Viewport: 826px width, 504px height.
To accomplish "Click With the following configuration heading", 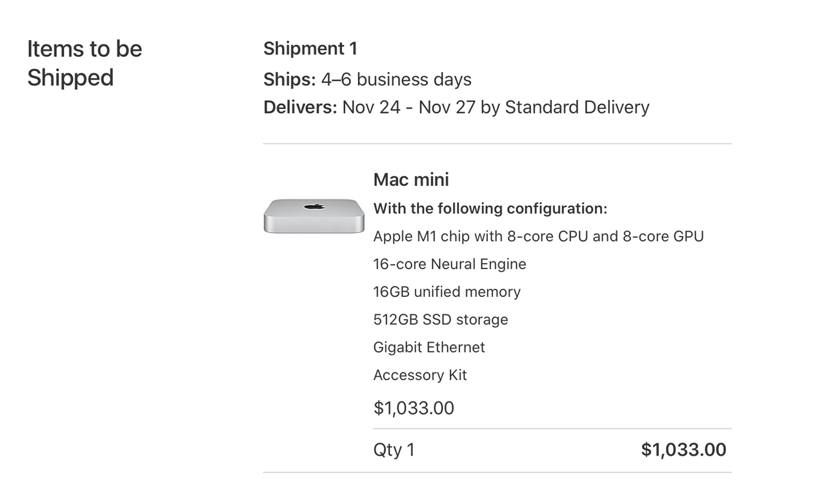I will click(490, 208).
